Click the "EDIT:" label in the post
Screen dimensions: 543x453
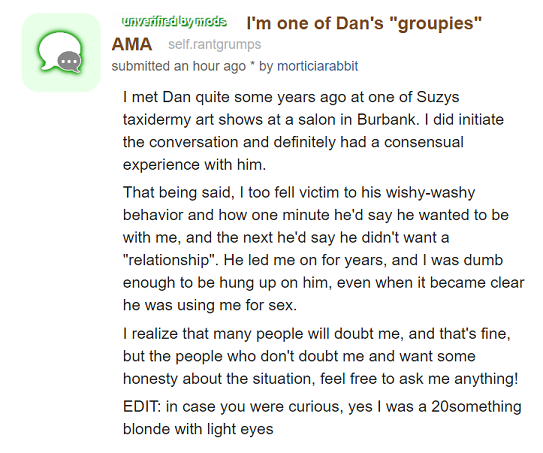142,406
